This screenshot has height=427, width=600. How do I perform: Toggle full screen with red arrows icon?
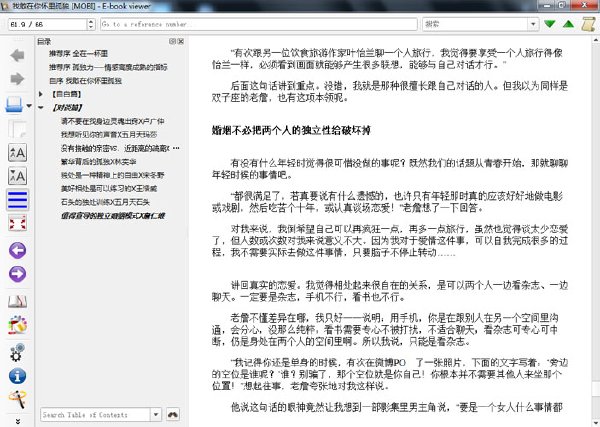(17, 223)
